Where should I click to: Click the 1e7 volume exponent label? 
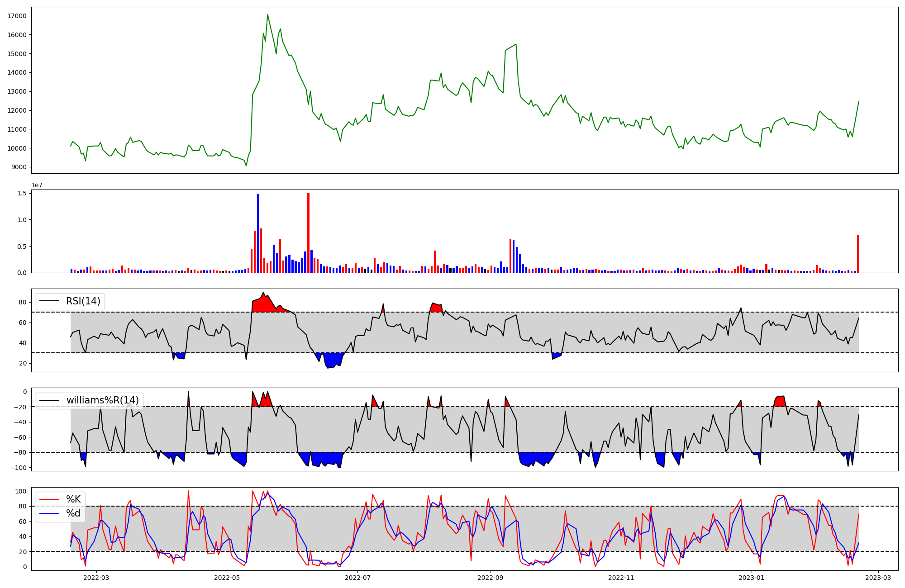(x=37, y=185)
